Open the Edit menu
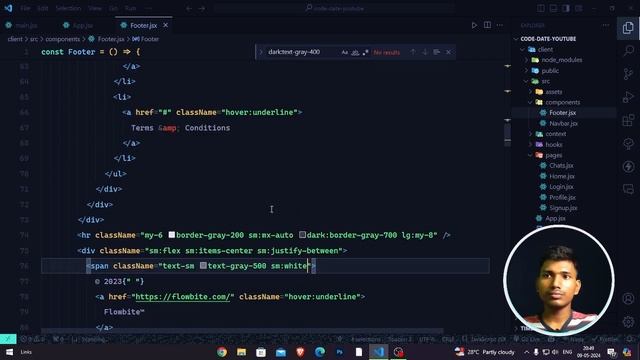The width and height of the screenshot is (640, 360). point(42,8)
